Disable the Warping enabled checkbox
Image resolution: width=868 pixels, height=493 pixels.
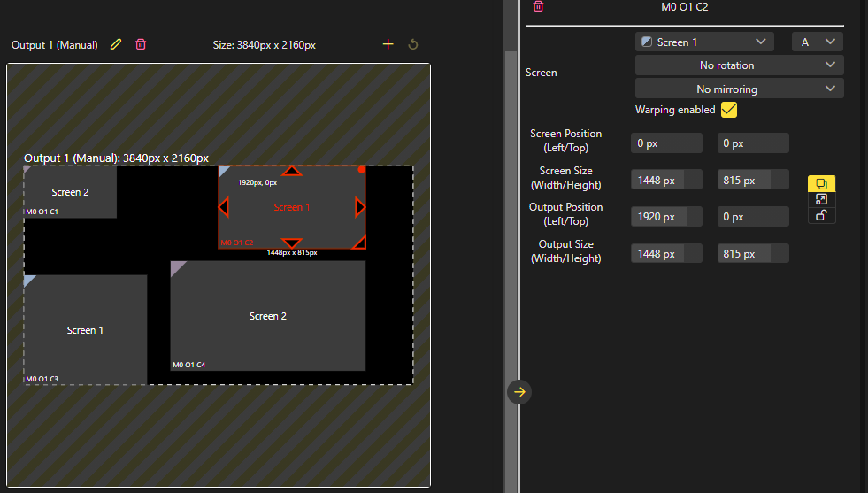click(x=729, y=110)
